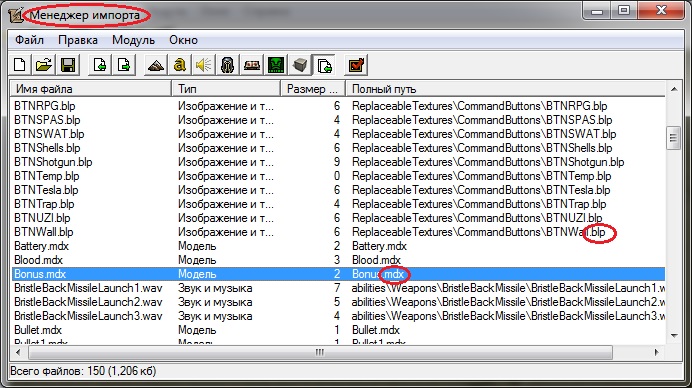The height and width of the screenshot is (388, 692).
Task: Select the Bullet.mdx file name
Action: point(38,330)
